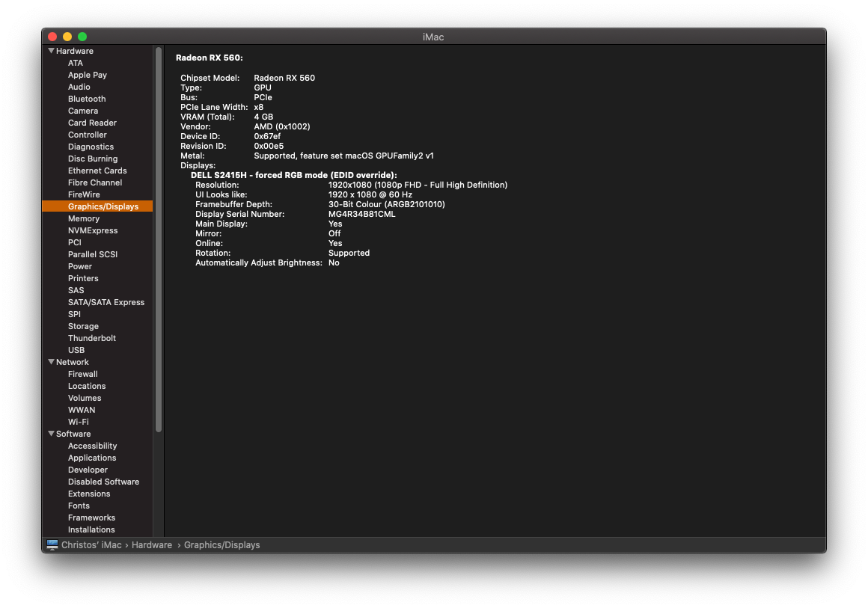Collapse the Hardware section triangle

[51, 51]
